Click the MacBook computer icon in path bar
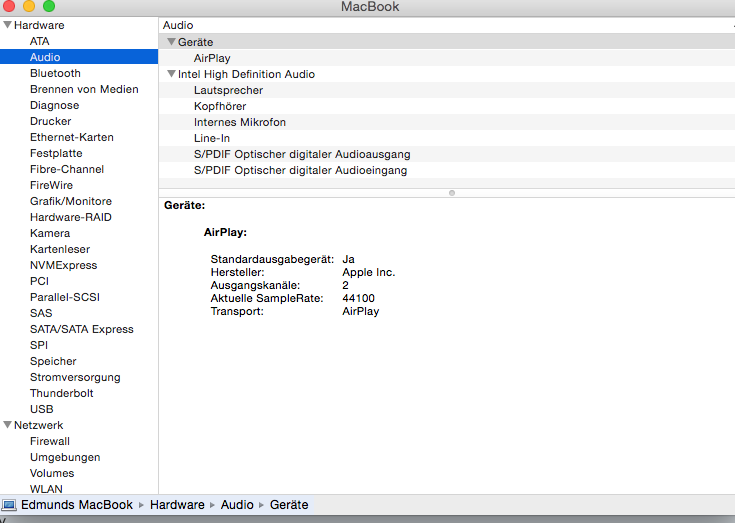The width and height of the screenshot is (735, 523). (x=8, y=505)
